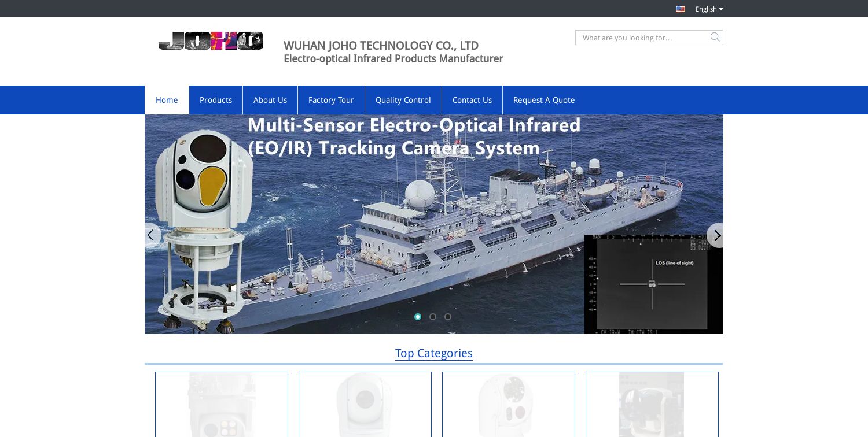
Task: Select the third carousel indicator dot
Action: click(x=448, y=317)
